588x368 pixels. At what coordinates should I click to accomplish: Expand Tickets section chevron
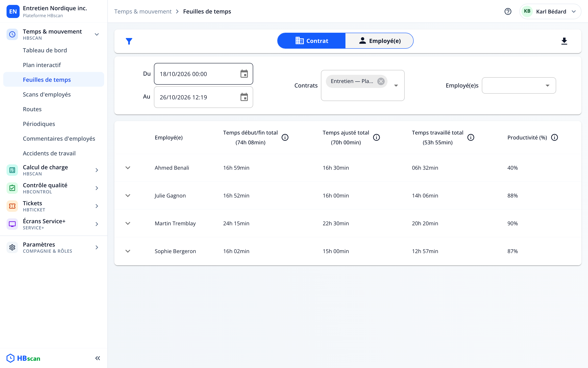[97, 206]
